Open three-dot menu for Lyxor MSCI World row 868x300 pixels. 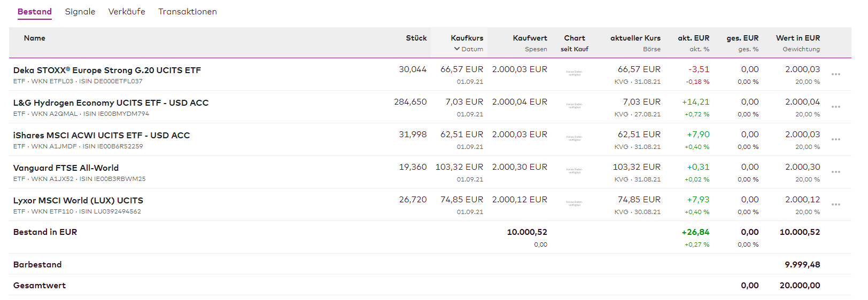coord(836,204)
